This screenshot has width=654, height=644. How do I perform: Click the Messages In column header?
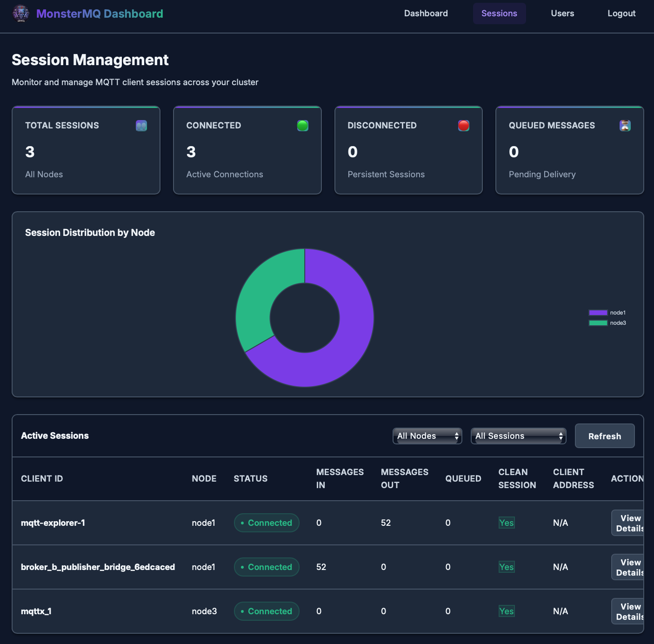[x=340, y=479]
